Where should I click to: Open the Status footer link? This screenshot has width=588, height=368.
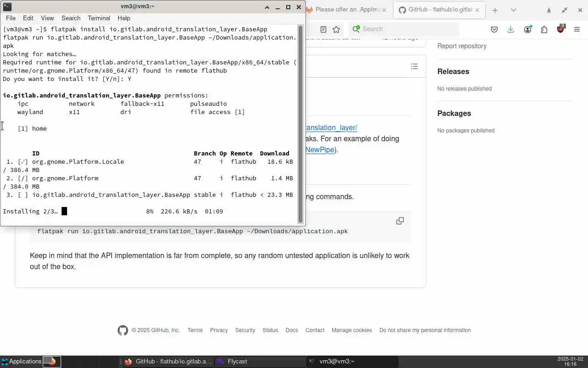(270, 330)
